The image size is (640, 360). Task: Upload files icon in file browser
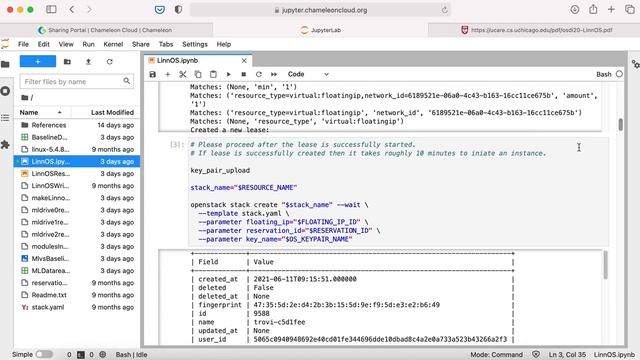(x=88, y=62)
